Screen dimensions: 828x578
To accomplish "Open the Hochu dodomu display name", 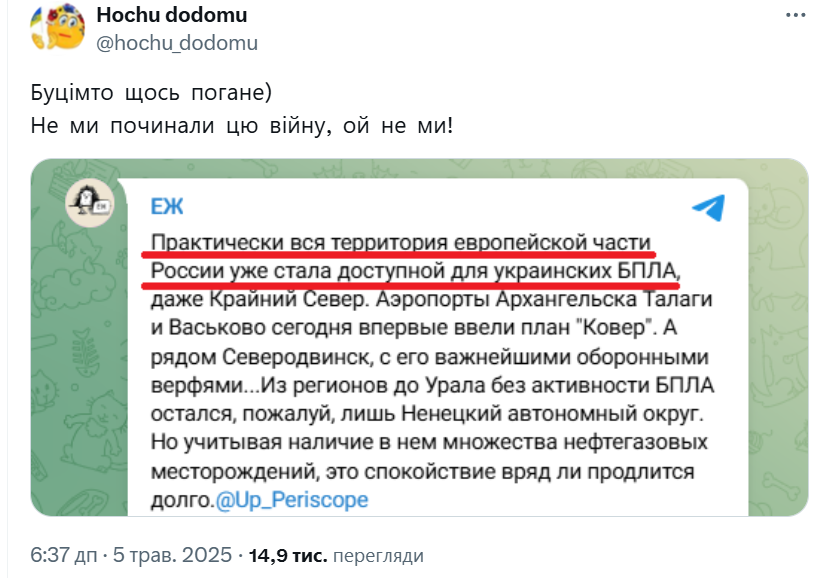I will point(172,16).
